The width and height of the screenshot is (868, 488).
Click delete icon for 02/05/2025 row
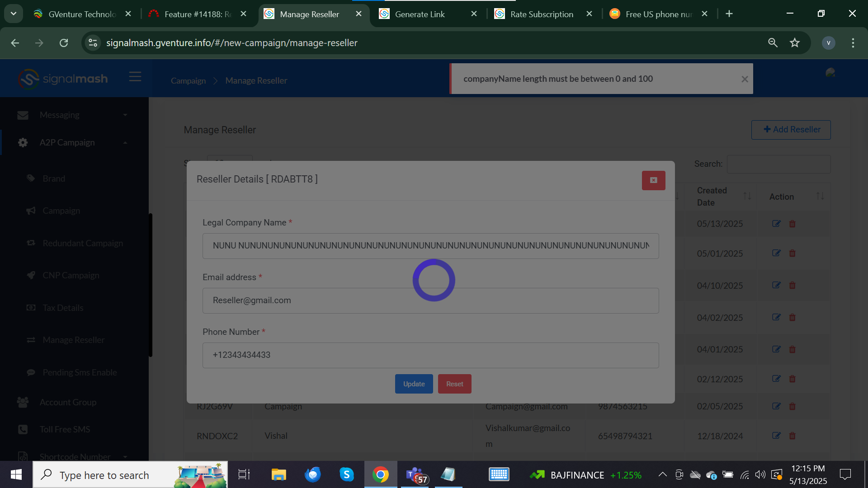click(x=792, y=406)
